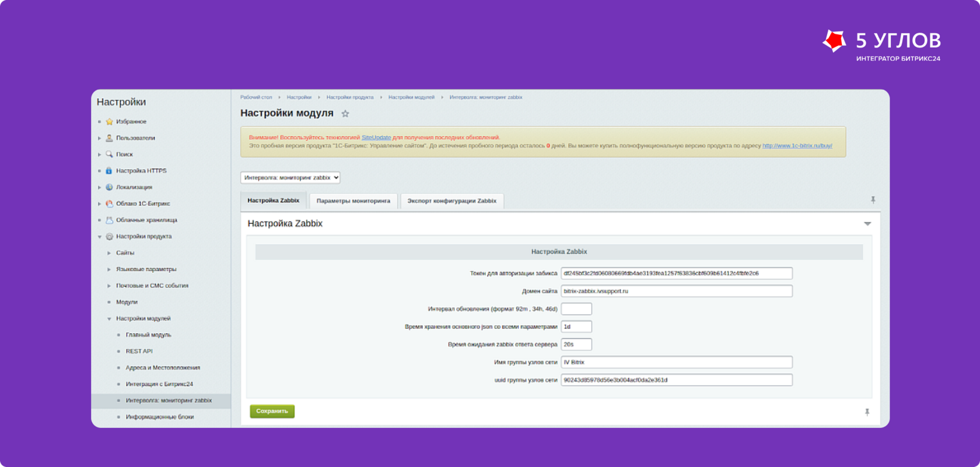Add the page to favorites with the star icon
980x467 pixels.
[x=345, y=114]
